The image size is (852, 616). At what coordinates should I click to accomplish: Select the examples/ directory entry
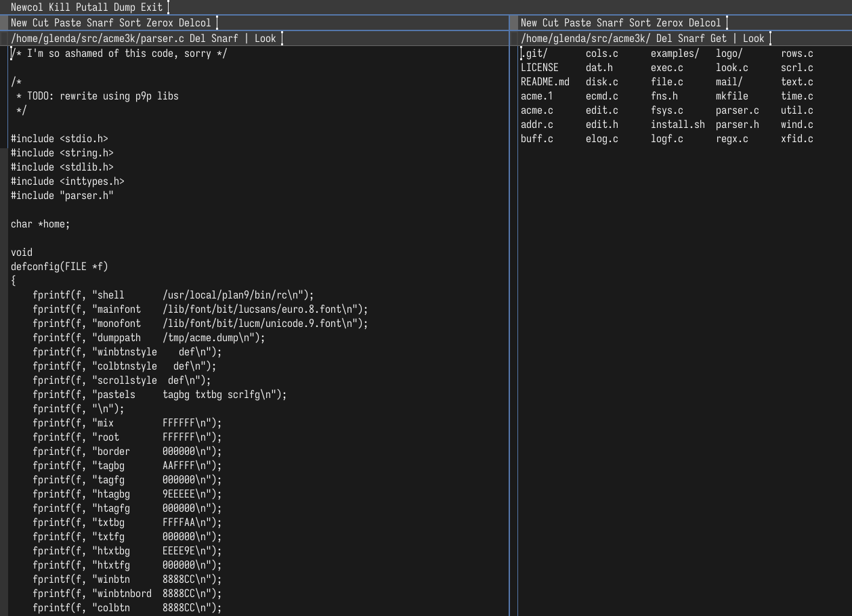(675, 53)
